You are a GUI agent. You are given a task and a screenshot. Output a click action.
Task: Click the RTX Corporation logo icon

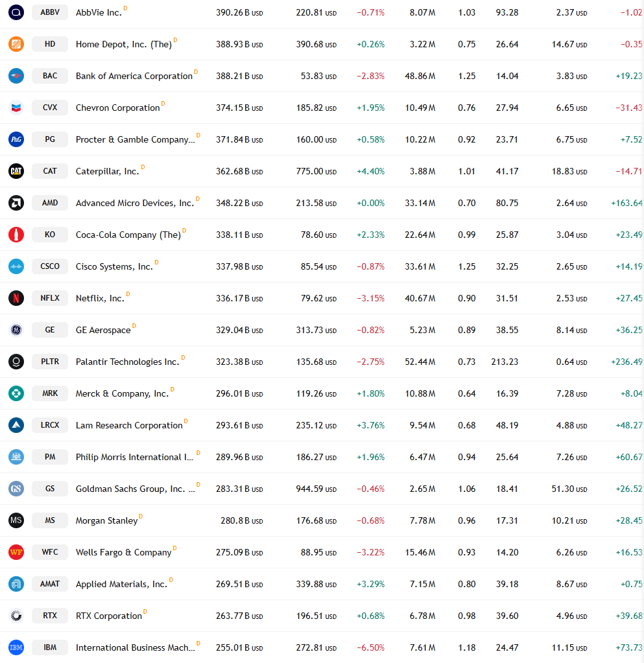[16, 616]
